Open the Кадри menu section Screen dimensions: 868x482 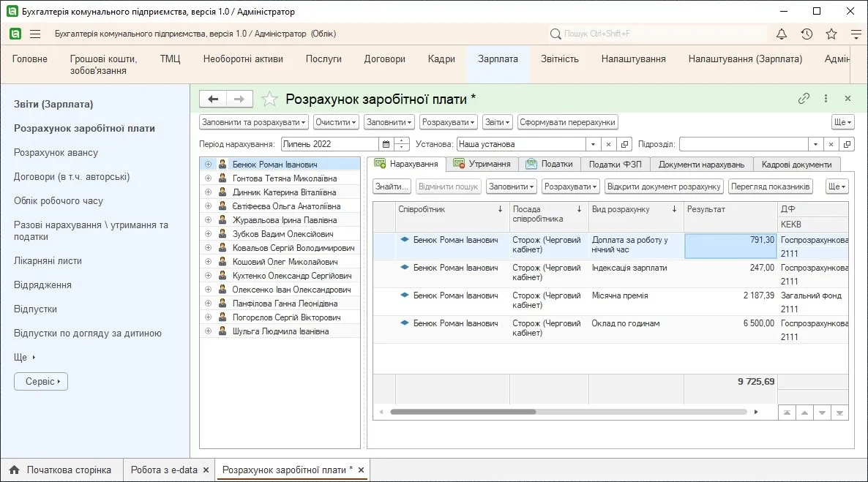[441, 59]
